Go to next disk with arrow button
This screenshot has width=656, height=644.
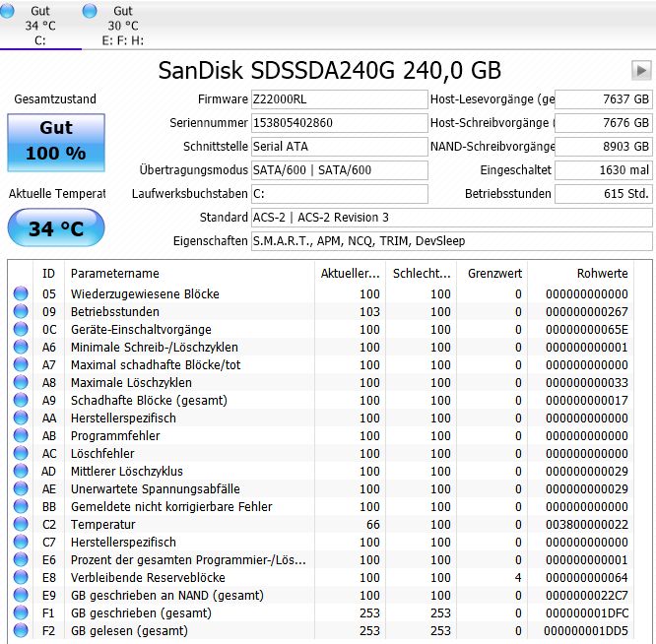click(x=641, y=70)
